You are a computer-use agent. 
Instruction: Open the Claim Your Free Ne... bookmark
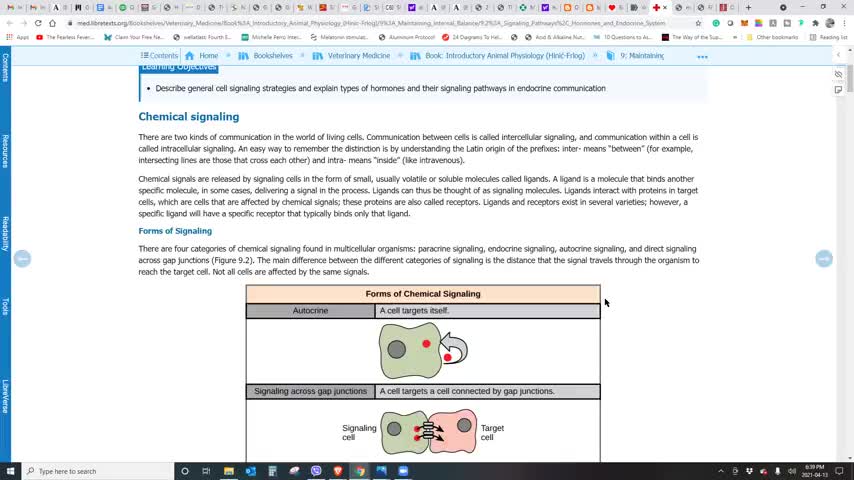pyautogui.click(x=134, y=37)
